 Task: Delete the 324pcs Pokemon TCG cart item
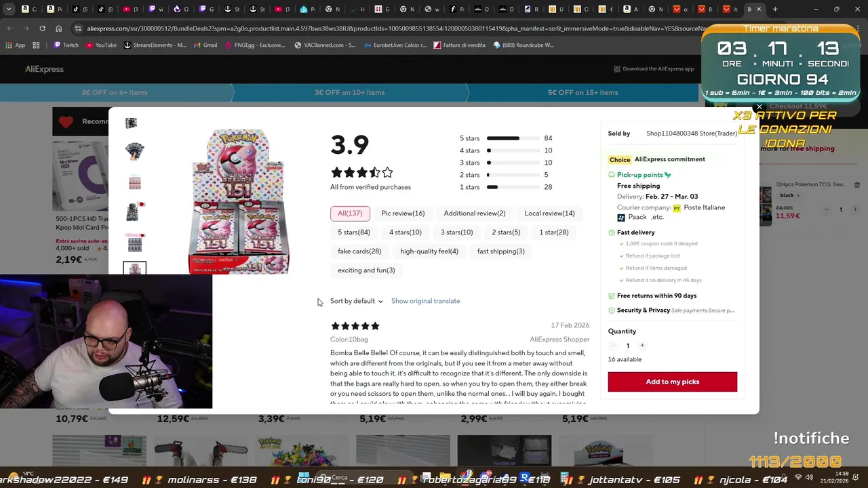856,184
